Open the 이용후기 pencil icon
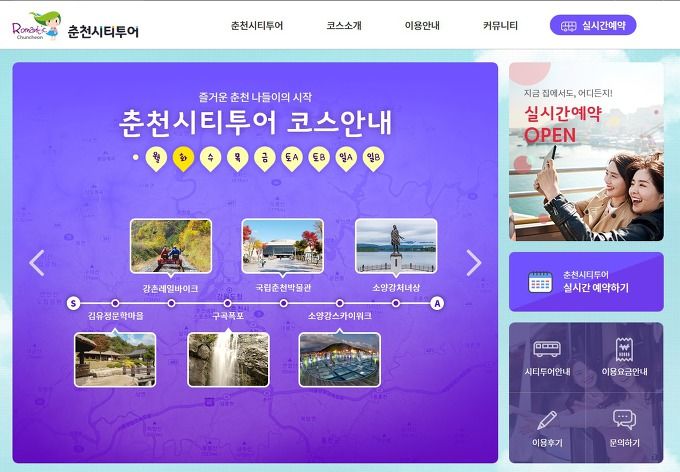 [547, 420]
